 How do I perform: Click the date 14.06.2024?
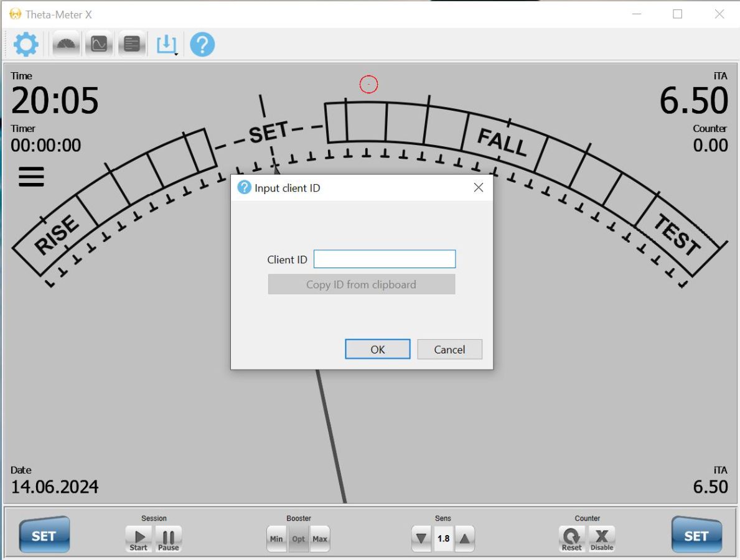[x=55, y=487]
